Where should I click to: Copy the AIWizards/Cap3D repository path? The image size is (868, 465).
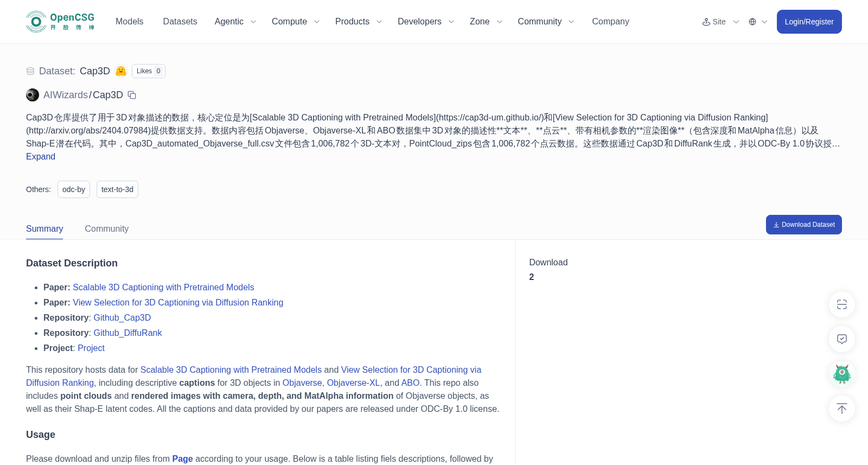tap(132, 95)
